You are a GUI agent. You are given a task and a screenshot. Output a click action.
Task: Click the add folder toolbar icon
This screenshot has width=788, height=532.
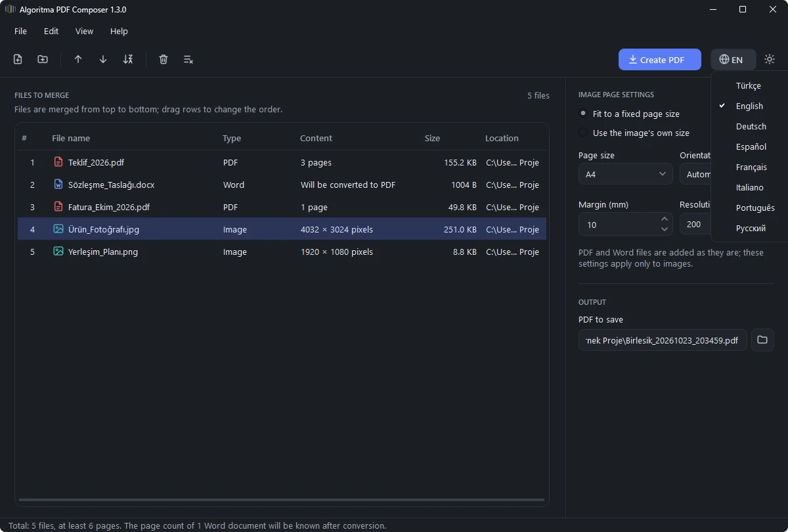[43, 60]
